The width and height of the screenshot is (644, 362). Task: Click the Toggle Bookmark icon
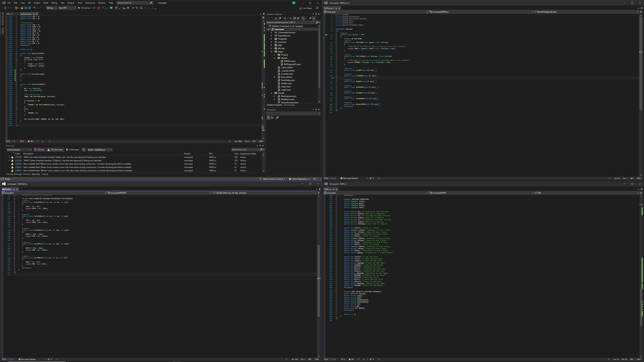[x=141, y=8]
